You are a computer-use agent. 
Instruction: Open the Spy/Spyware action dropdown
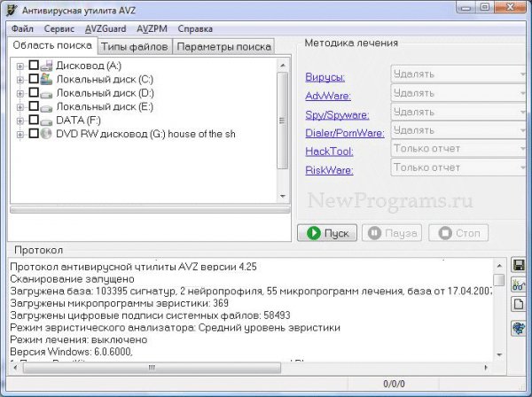point(458,112)
